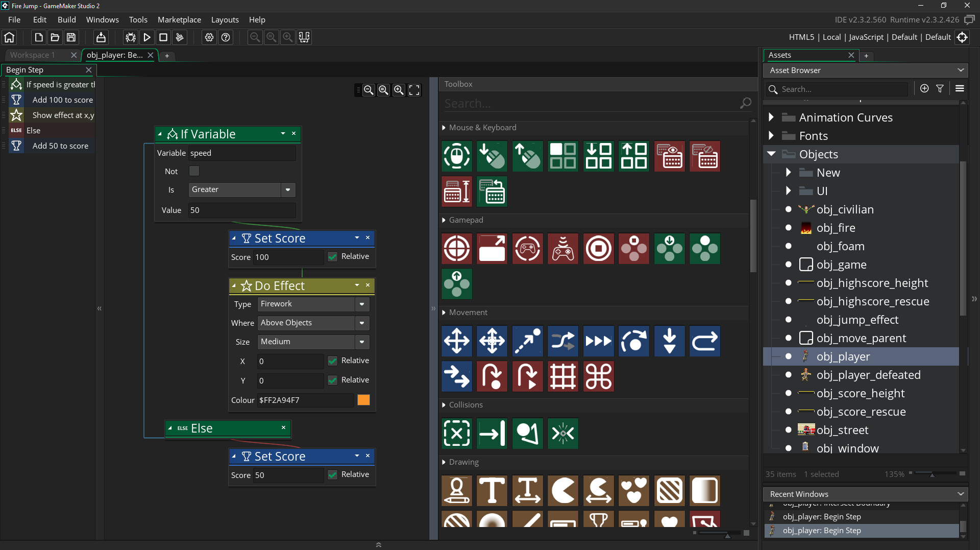Open obj_player: Begin Step from Recent Windows
Viewport: 980px width, 550px height.
coord(822,516)
